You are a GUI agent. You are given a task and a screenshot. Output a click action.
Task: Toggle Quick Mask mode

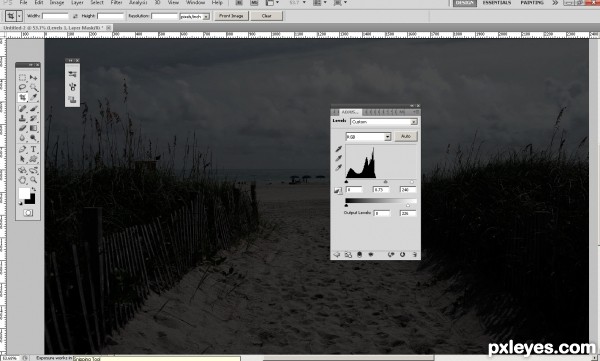point(28,213)
